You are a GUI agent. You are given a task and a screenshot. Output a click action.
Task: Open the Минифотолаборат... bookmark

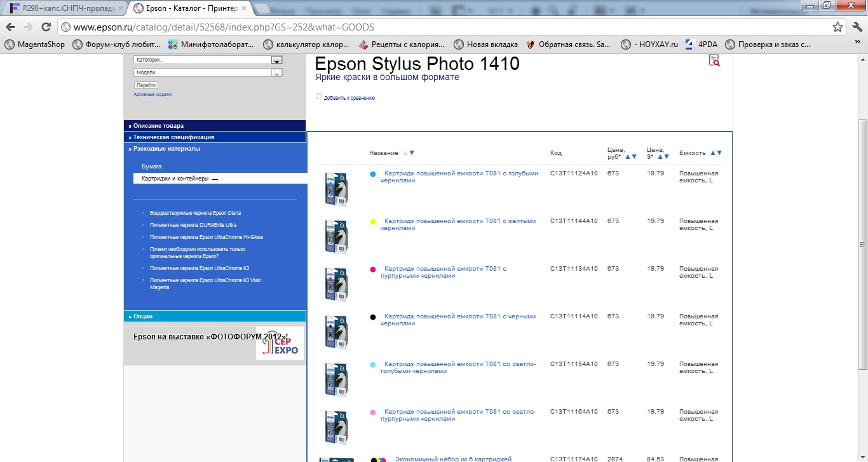point(210,44)
